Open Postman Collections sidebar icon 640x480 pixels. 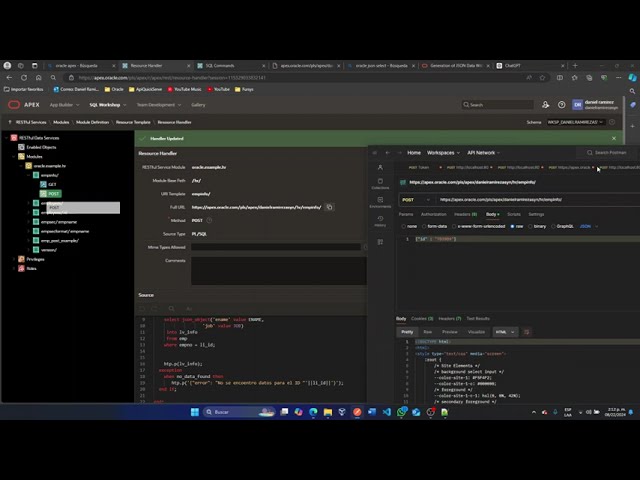click(380, 184)
